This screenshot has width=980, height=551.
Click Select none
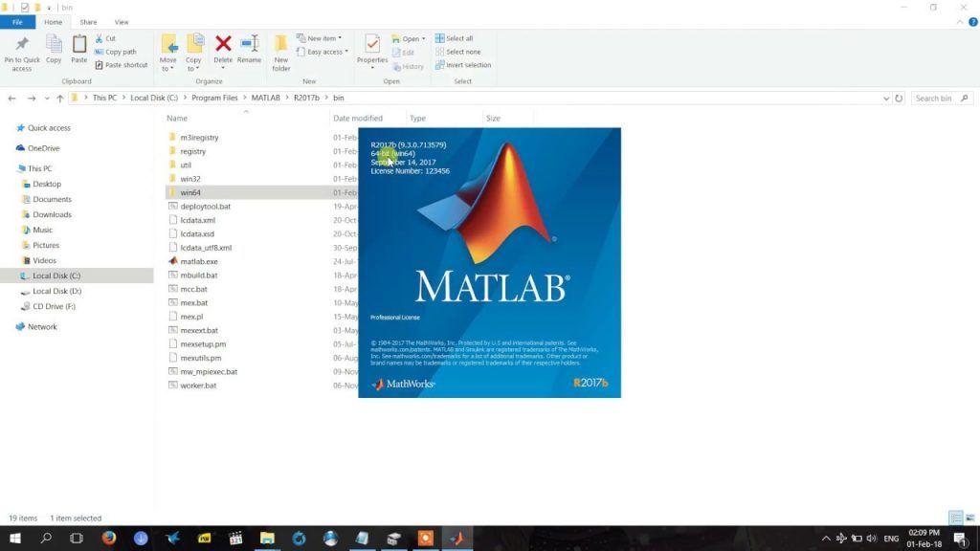point(457,52)
